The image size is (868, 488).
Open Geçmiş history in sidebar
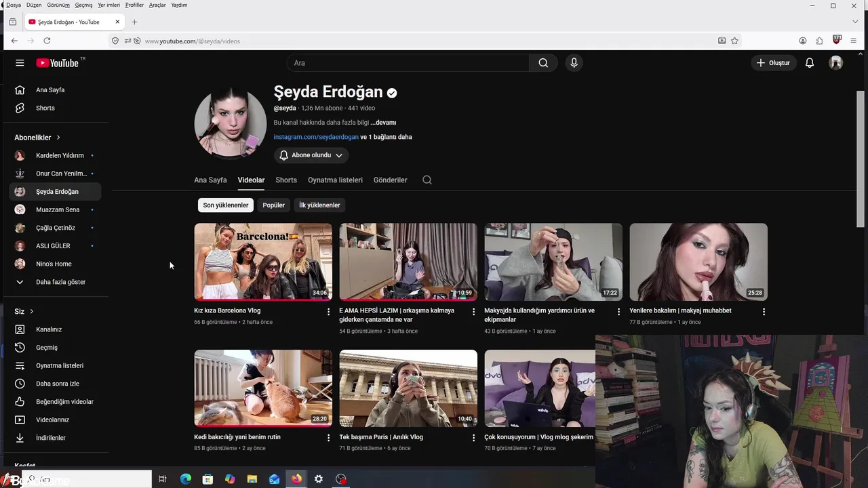click(x=56, y=348)
